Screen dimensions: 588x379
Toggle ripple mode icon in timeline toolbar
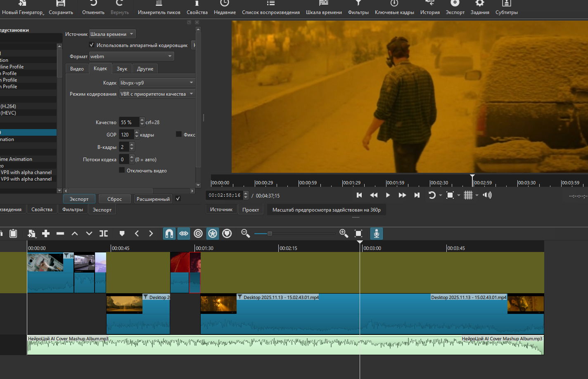198,234
